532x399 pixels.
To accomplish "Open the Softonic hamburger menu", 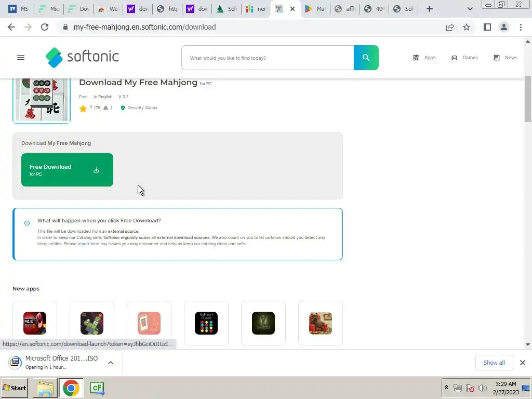I will click(x=21, y=58).
